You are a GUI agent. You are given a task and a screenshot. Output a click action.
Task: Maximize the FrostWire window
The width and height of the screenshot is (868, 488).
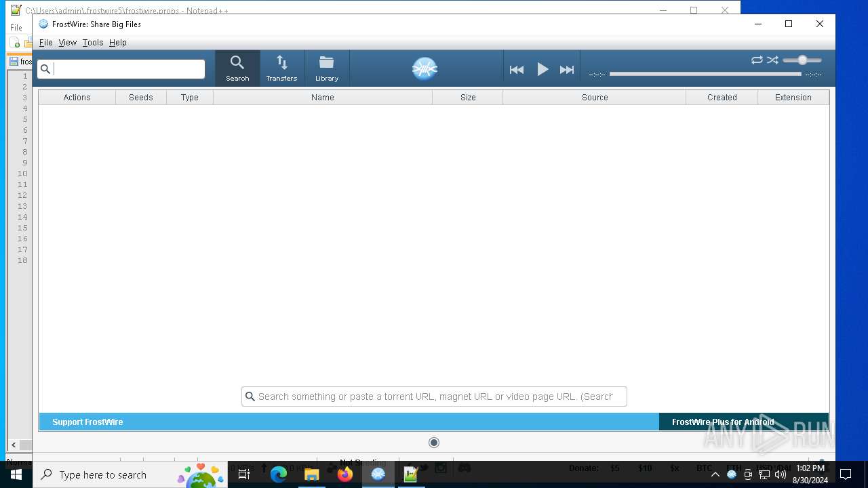click(x=789, y=24)
